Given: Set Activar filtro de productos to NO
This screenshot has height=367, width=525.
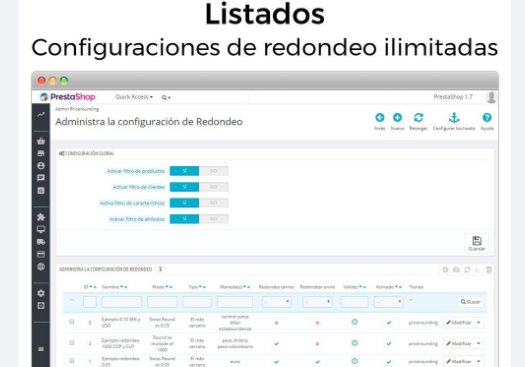Looking at the screenshot, I should 214,171.
